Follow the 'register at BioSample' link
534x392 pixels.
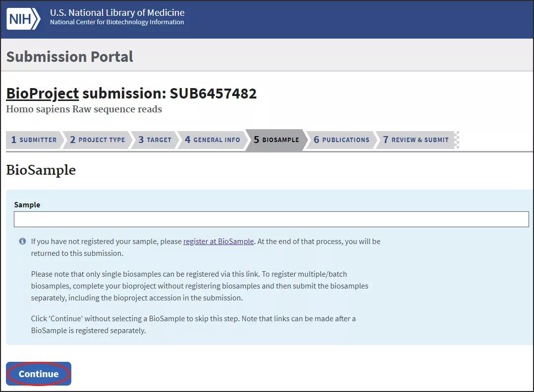218,241
